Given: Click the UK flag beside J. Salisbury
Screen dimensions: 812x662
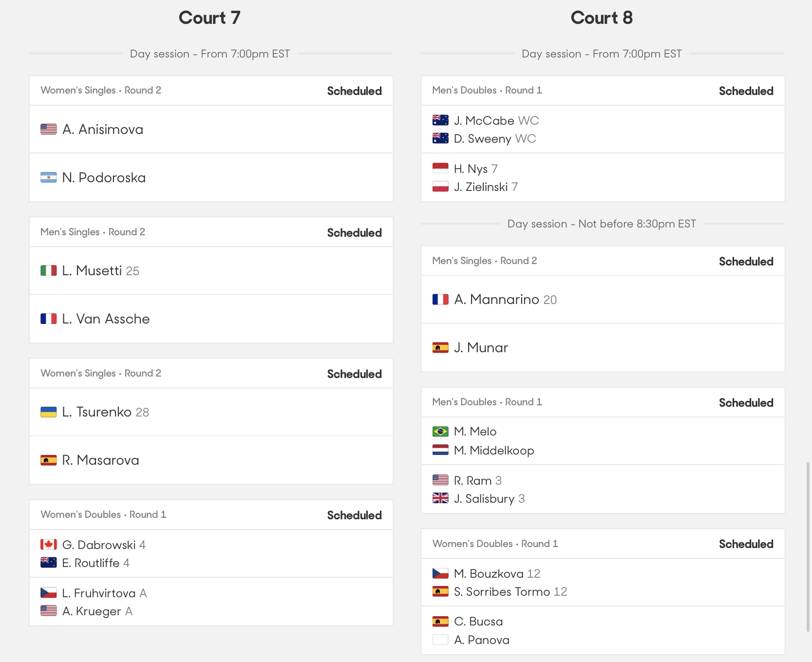Looking at the screenshot, I should tap(440, 498).
